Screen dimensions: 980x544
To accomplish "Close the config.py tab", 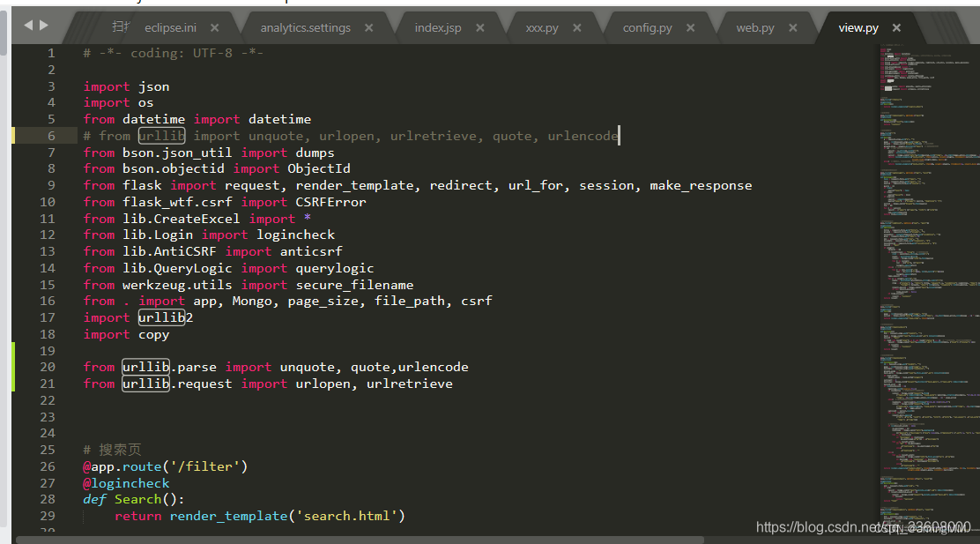I will click(x=690, y=27).
